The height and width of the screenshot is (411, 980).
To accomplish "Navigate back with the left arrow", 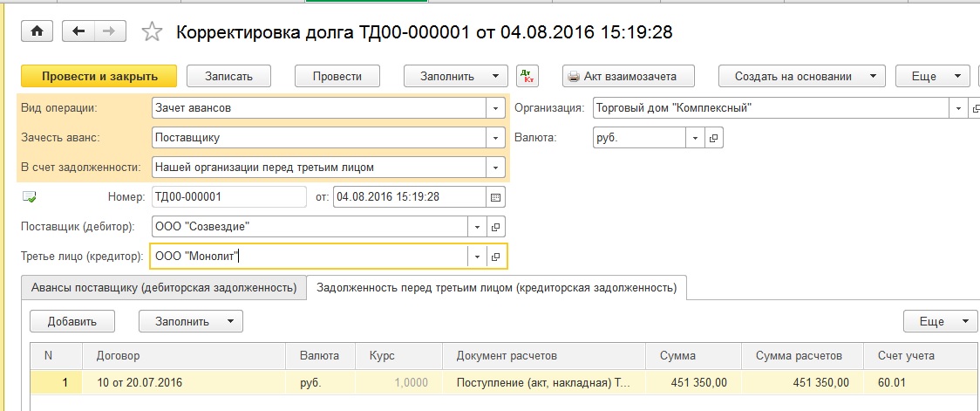I will (x=79, y=31).
